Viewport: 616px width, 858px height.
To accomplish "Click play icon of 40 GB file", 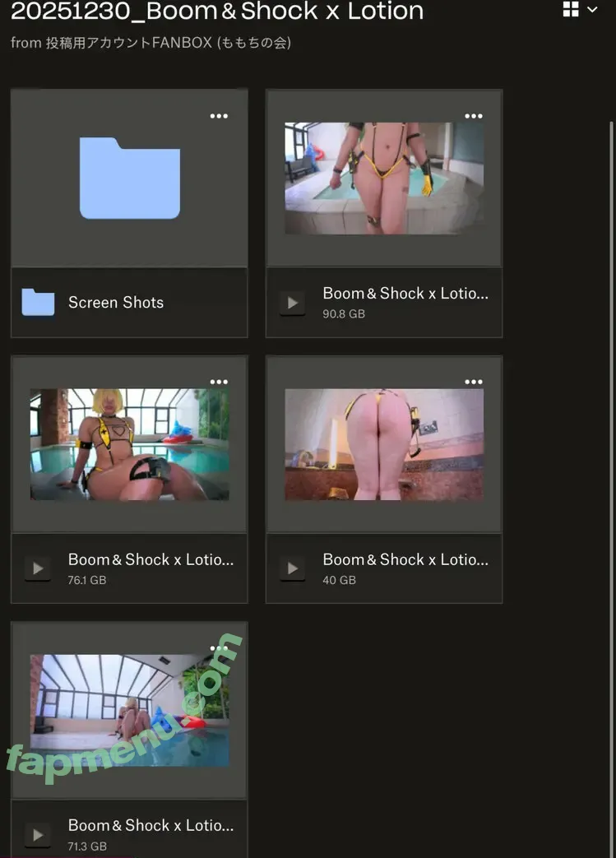I will click(292, 568).
